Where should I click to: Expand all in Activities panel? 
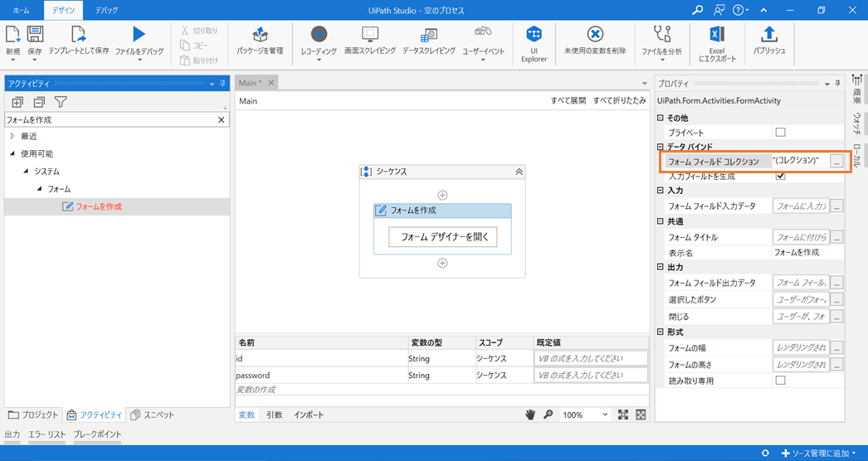click(17, 102)
